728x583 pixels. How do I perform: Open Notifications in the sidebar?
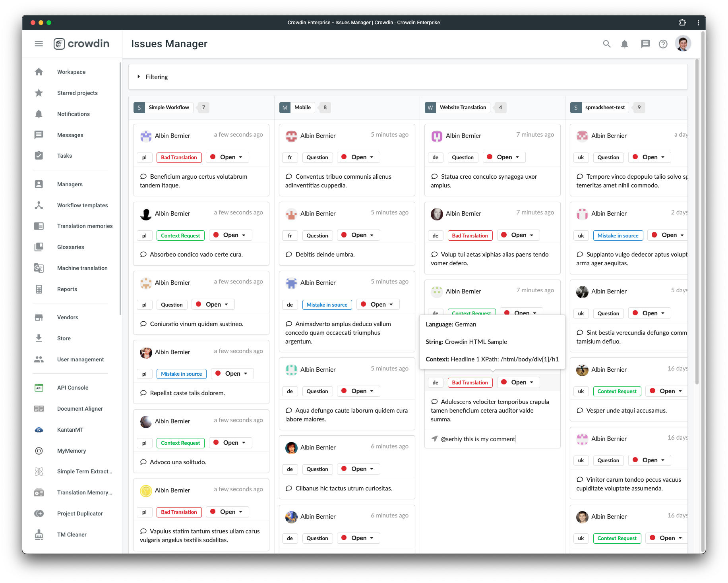(73, 114)
